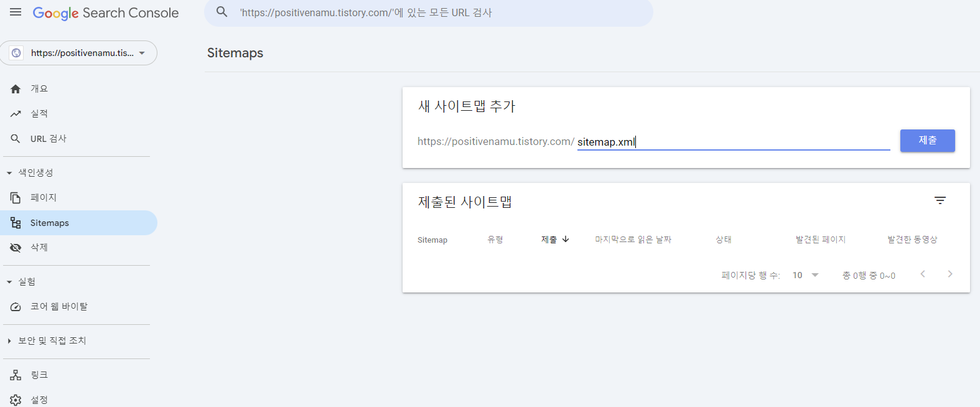
Task: Sort by 발견한 동영상 column header
Action: click(x=912, y=240)
